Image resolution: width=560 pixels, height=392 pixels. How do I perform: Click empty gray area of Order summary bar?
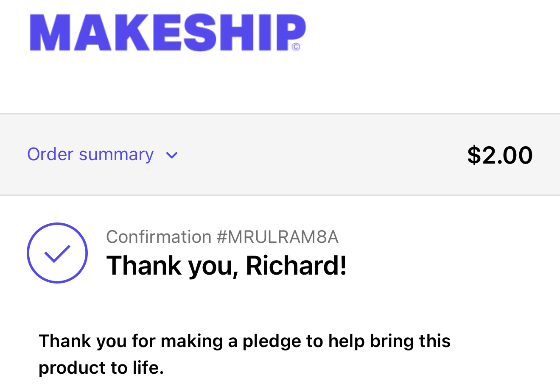(x=322, y=155)
